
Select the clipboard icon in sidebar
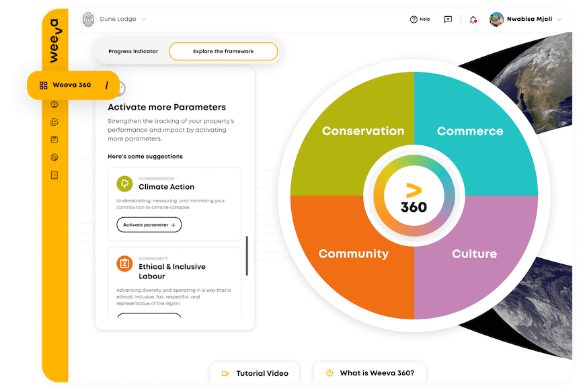coord(54,139)
